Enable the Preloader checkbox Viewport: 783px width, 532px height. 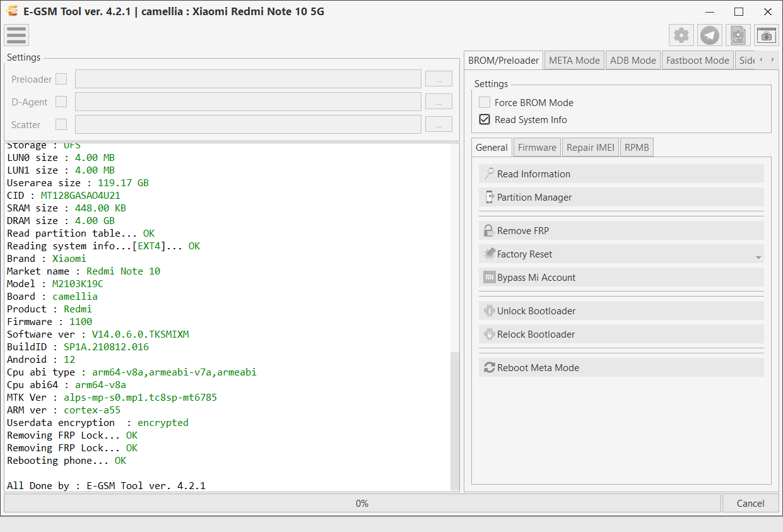[x=61, y=79]
